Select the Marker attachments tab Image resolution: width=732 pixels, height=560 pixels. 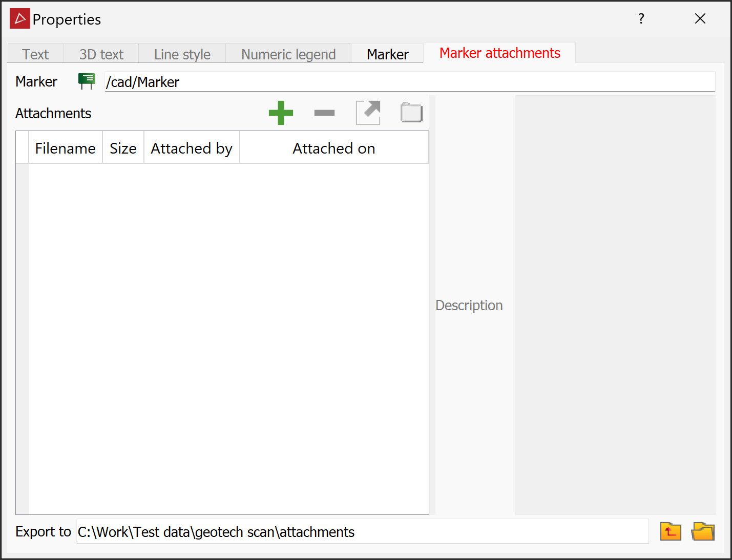point(499,53)
